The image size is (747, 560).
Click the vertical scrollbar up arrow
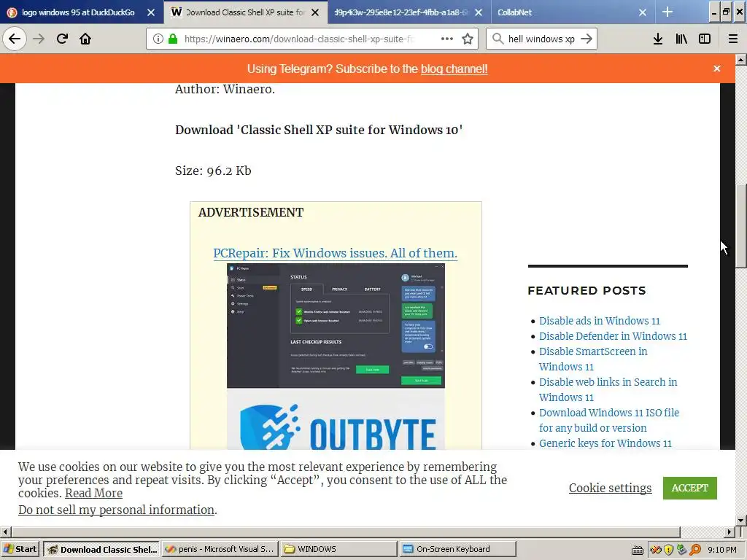(x=741, y=60)
